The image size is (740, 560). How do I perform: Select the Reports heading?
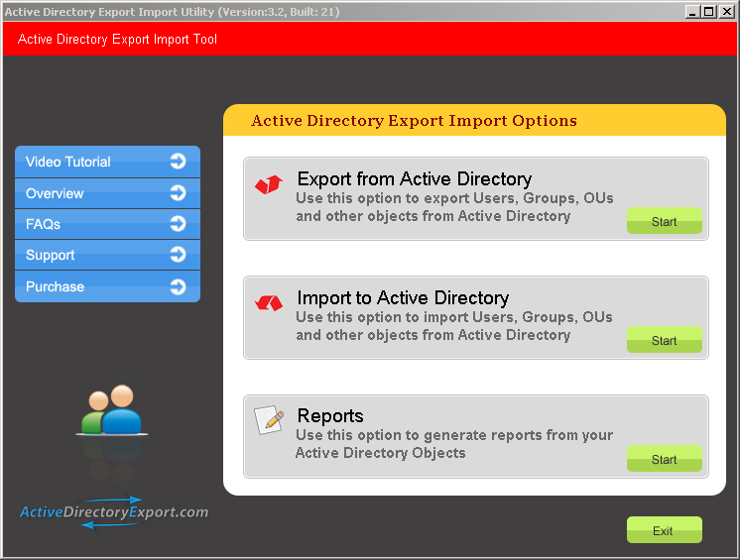[x=330, y=415]
